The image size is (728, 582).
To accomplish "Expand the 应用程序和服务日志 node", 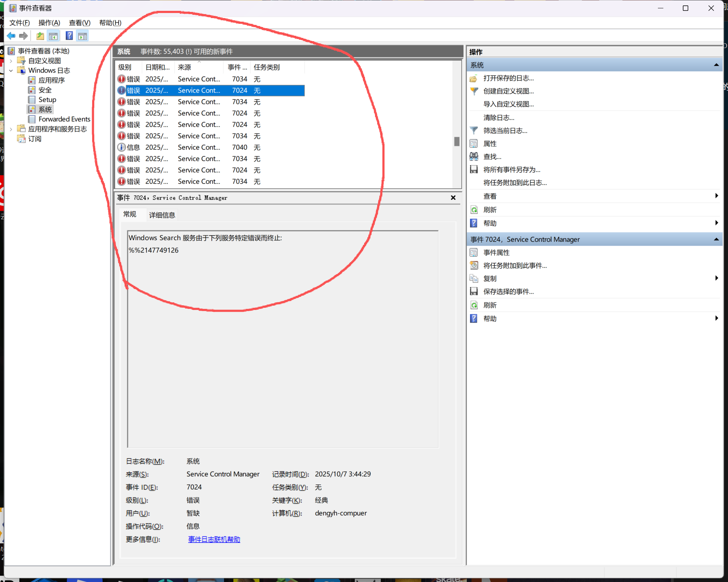I will tap(11, 129).
